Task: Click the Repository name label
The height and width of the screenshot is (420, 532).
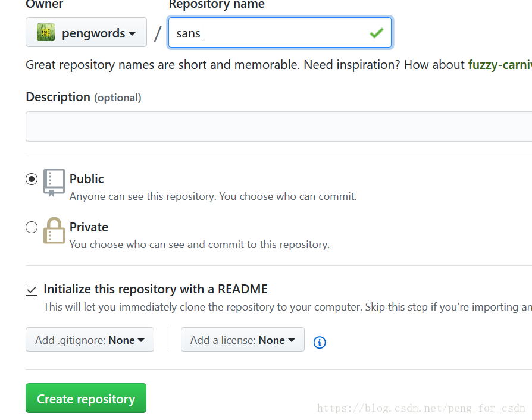Action: [x=217, y=4]
